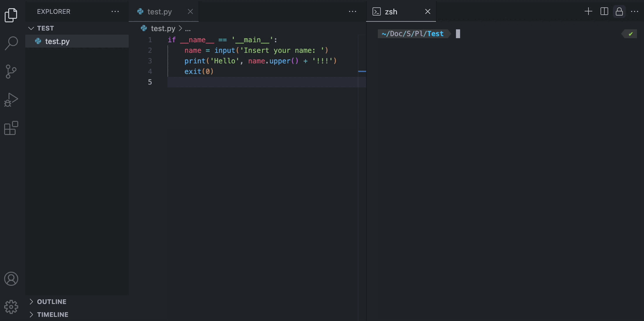Open the Accounts menu icon
The width and height of the screenshot is (644, 321).
(11, 279)
